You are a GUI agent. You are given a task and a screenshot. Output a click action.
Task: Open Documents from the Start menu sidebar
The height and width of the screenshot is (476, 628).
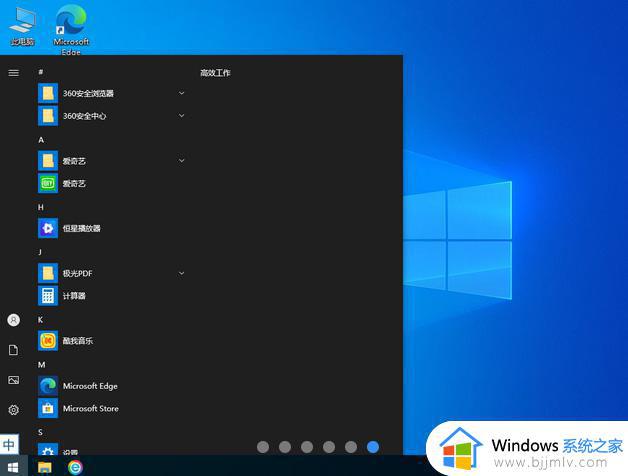[x=13, y=350]
